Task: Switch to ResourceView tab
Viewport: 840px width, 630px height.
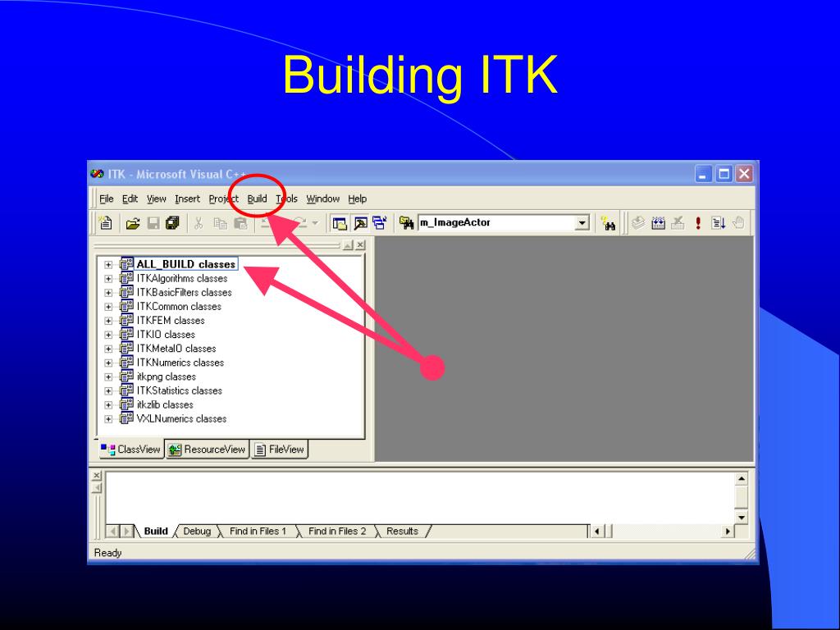Action: pyautogui.click(x=208, y=450)
